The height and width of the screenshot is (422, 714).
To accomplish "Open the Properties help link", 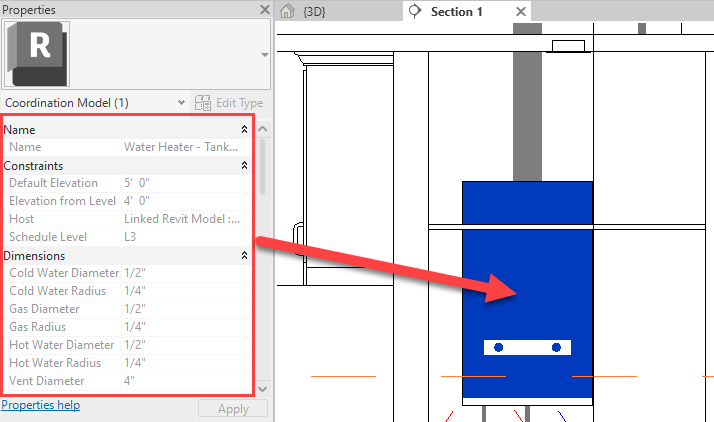I will click(x=40, y=405).
